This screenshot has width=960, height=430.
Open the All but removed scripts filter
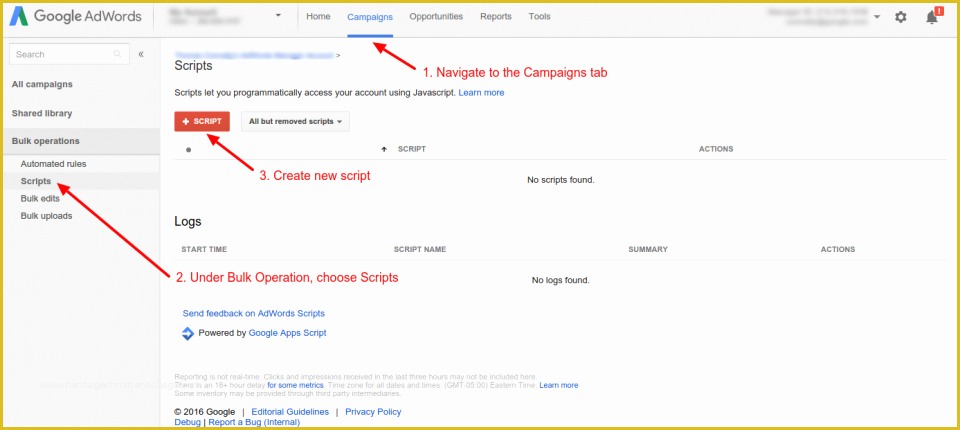295,121
